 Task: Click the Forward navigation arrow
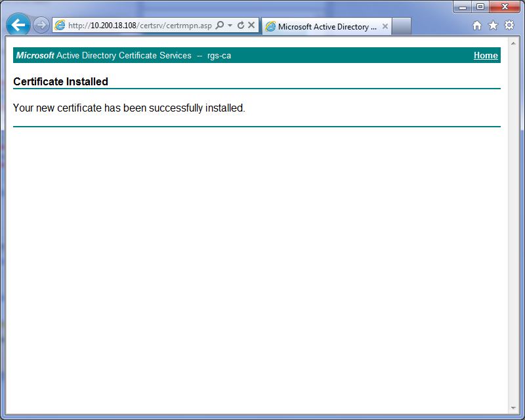pyautogui.click(x=41, y=25)
